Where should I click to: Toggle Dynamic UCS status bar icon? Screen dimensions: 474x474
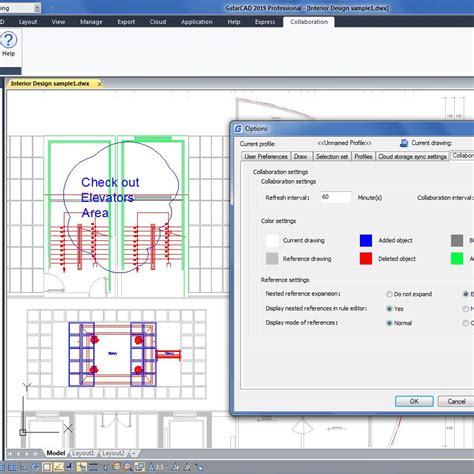[70, 467]
